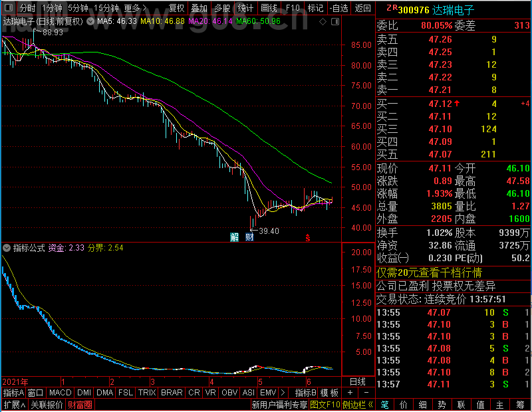Switch the indicator to VR
The height and width of the screenshot is (412, 532).
click(211, 393)
